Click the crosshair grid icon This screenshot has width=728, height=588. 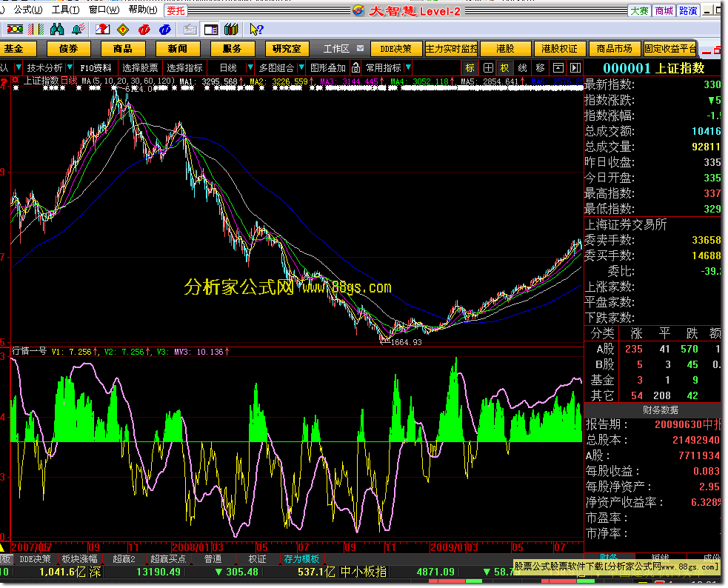click(488, 68)
